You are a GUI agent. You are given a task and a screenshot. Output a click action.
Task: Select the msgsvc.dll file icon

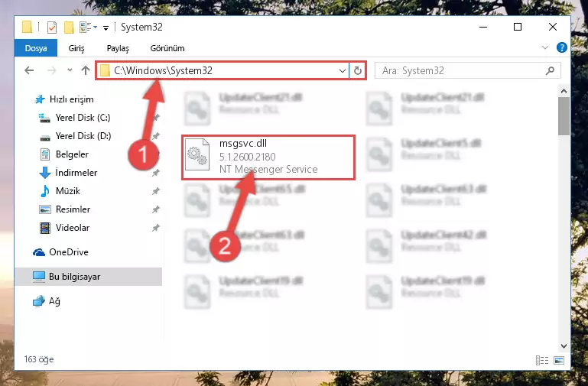coord(197,154)
